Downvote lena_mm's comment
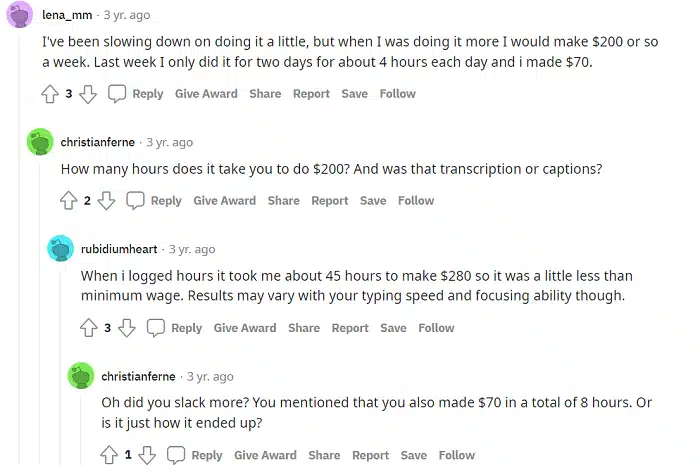The height and width of the screenshot is (465, 700). pos(88,94)
